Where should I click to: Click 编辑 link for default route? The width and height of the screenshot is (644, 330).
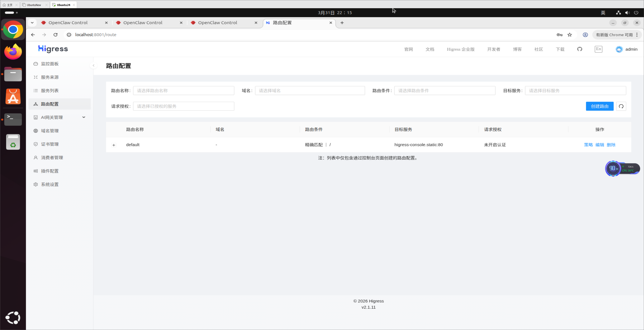600,145
